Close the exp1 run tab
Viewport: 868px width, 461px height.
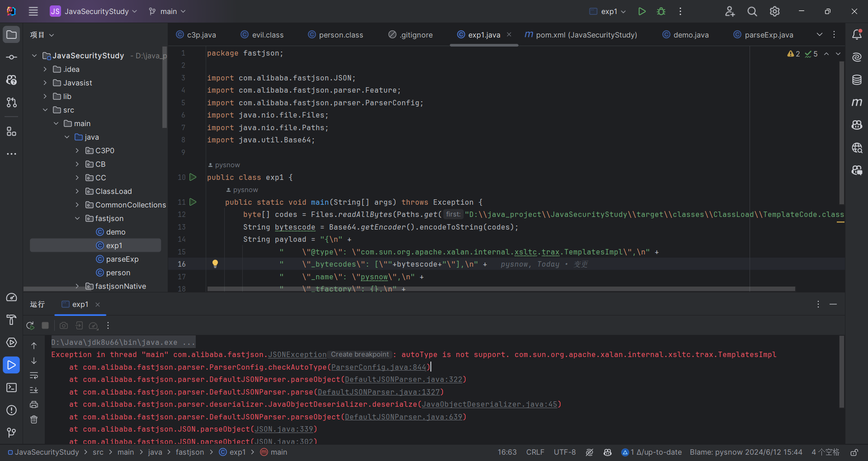[98, 305]
